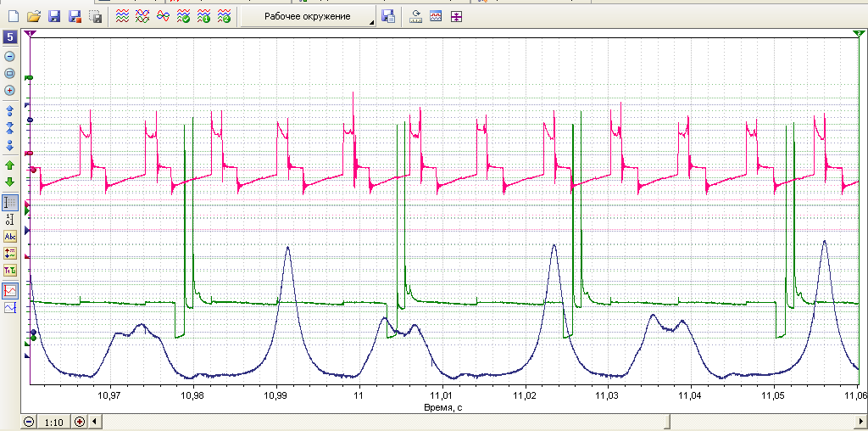Click the ruler with rotation arrow icon
Viewport: 868px width, 431px height.
click(x=415, y=17)
